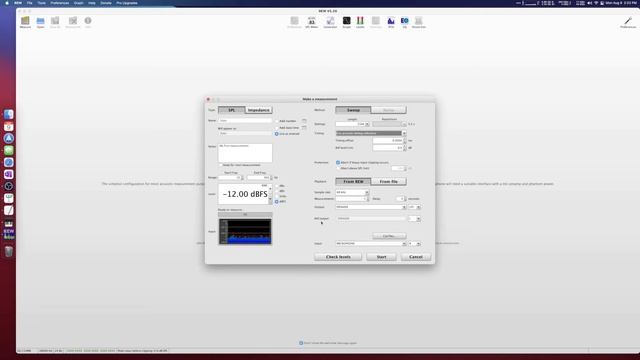640x360 pixels.
Task: Open the Timing reference dropdown
Action: click(371, 133)
